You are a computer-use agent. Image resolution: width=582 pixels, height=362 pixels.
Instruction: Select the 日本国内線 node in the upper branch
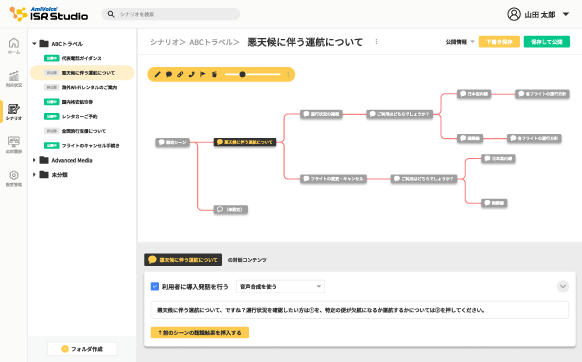click(474, 94)
